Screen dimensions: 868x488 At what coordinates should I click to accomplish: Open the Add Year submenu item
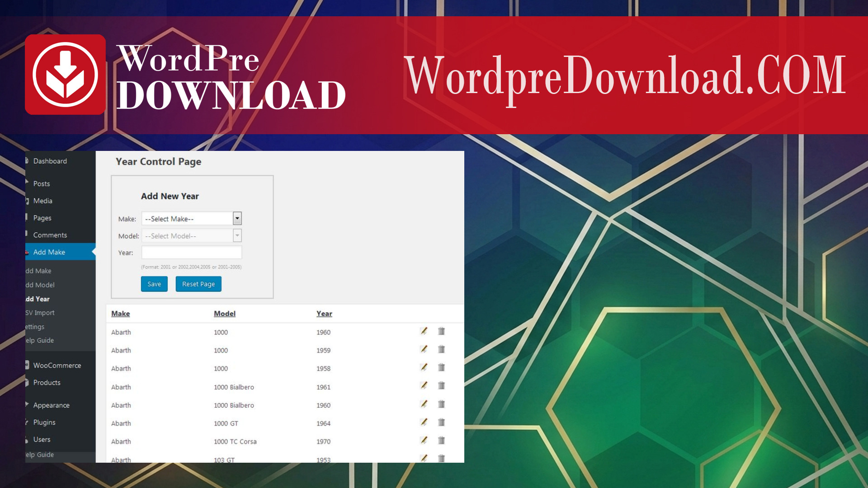click(x=38, y=299)
